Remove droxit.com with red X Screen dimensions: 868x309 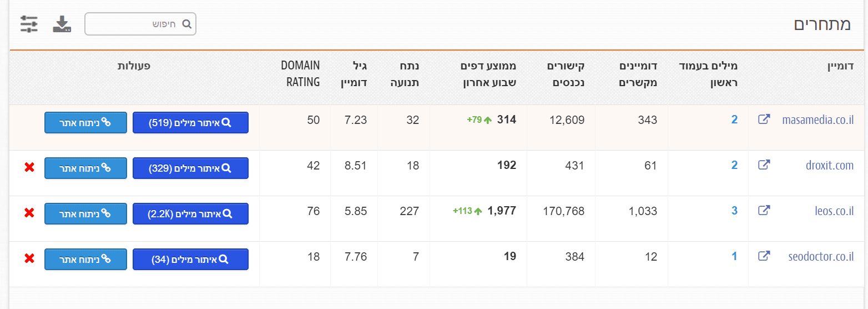tap(29, 167)
